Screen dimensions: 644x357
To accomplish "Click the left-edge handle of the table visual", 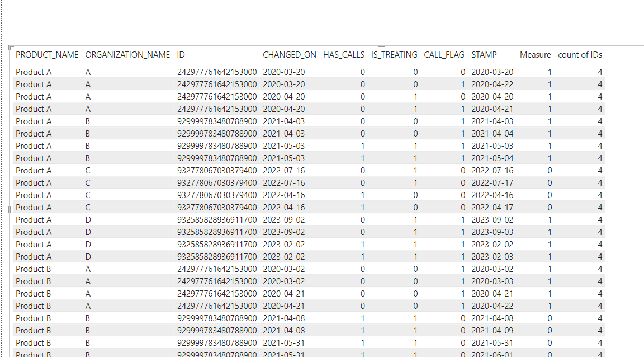I will click(x=10, y=209).
